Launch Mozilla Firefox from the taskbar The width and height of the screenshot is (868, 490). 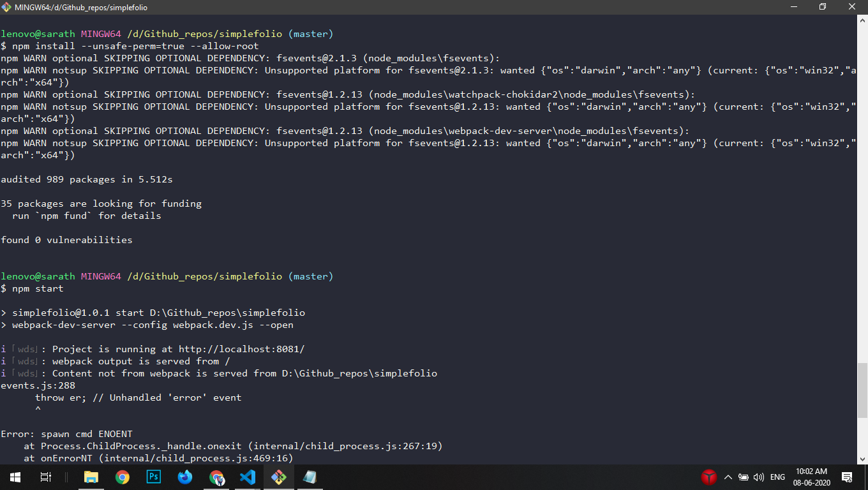[x=185, y=477]
